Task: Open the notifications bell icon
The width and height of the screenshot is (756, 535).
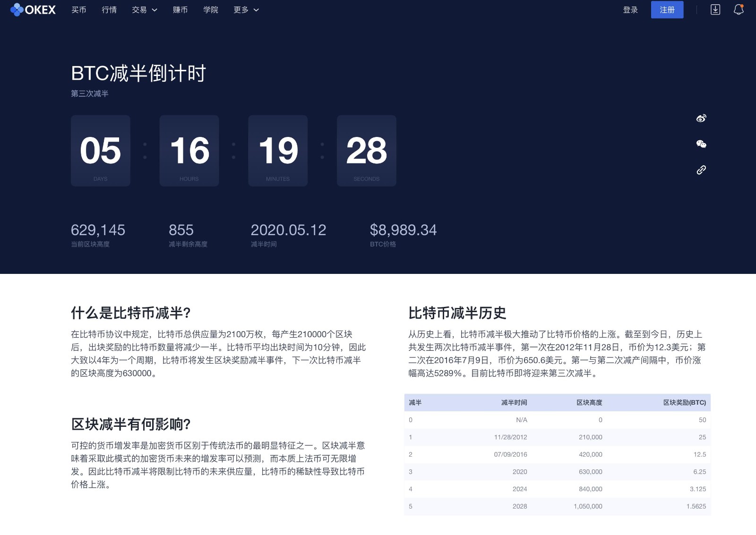Action: [739, 9]
